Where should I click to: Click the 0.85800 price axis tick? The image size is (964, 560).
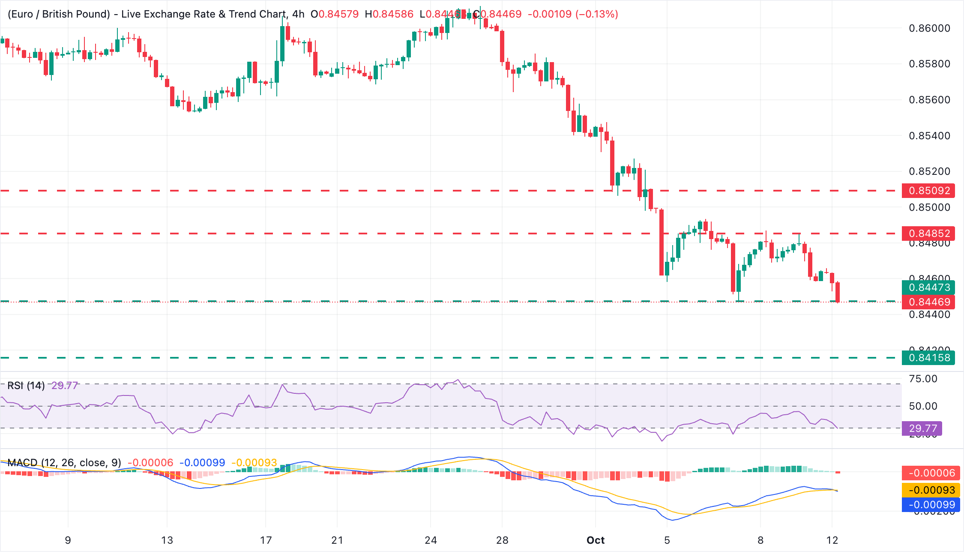coord(929,64)
